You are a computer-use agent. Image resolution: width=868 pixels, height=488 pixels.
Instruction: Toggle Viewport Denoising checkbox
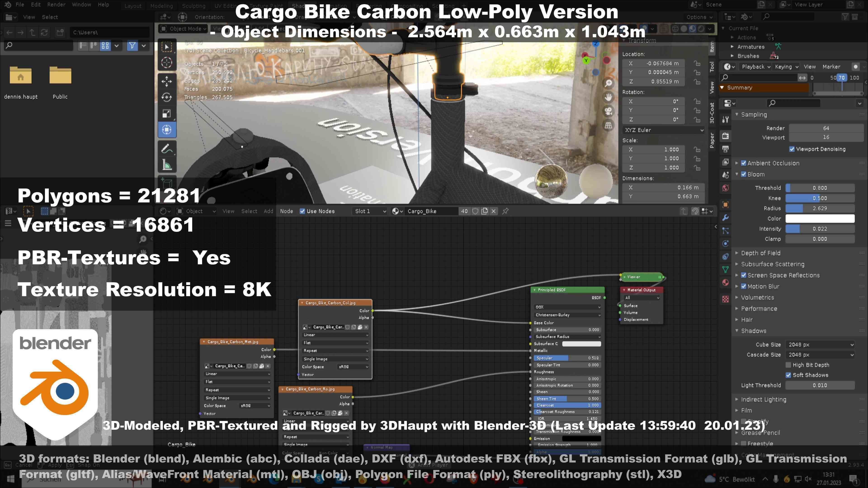[792, 149]
